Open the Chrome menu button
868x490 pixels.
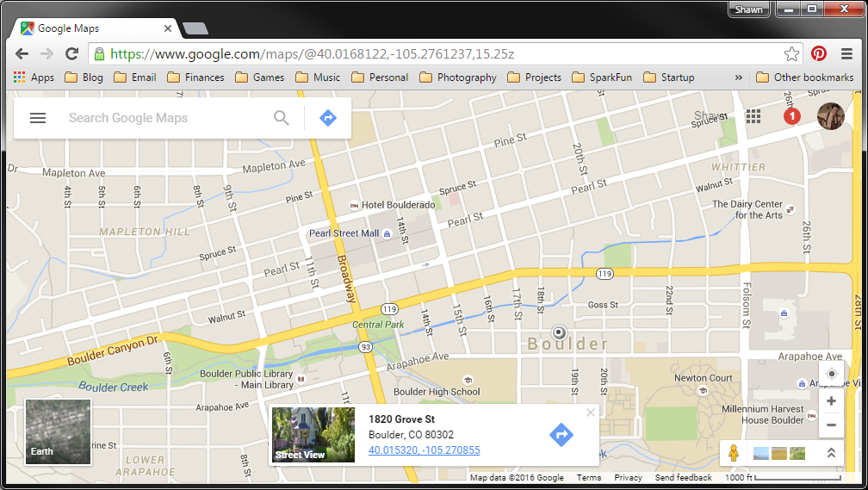coord(846,53)
